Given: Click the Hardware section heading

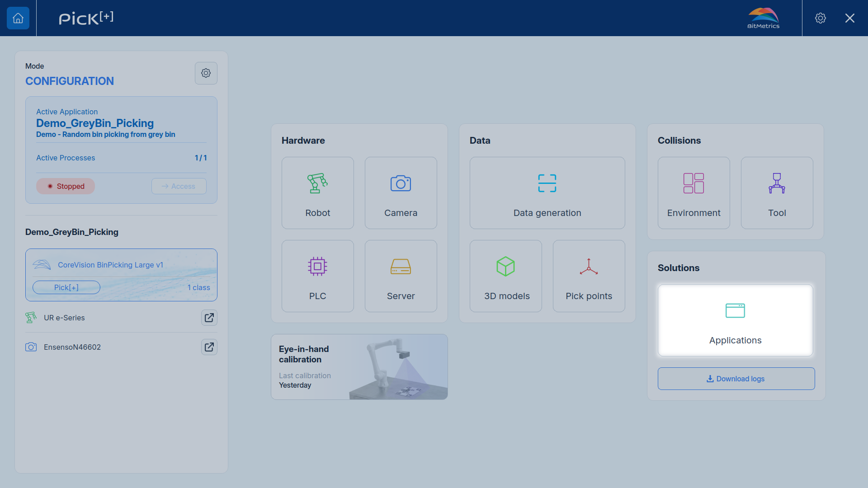Looking at the screenshot, I should 303,141.
